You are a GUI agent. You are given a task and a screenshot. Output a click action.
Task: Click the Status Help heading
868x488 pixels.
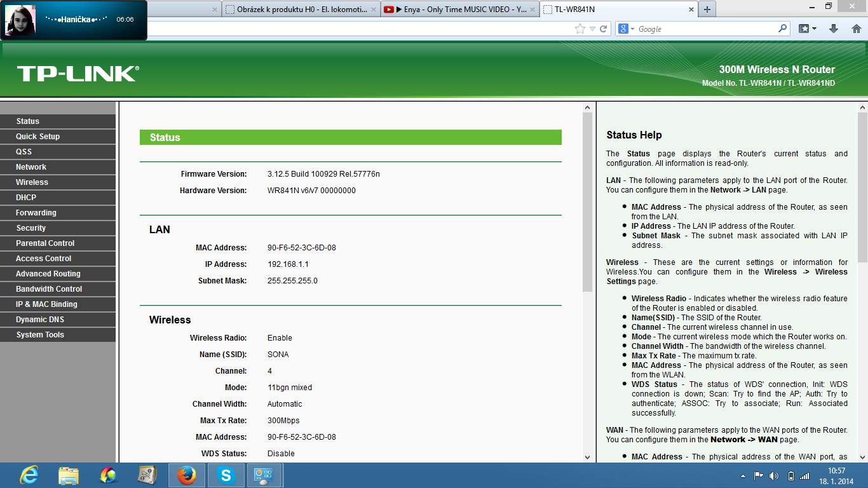click(634, 135)
